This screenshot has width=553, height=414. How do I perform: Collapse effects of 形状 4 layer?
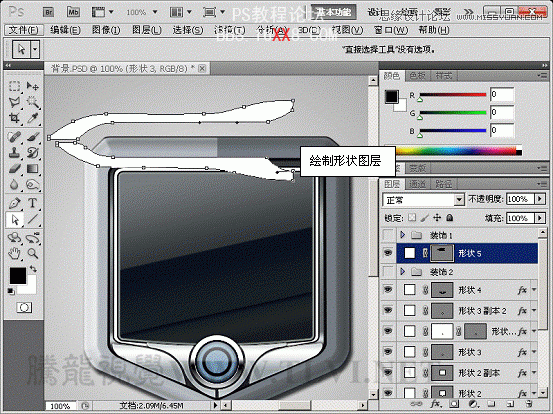534,290
